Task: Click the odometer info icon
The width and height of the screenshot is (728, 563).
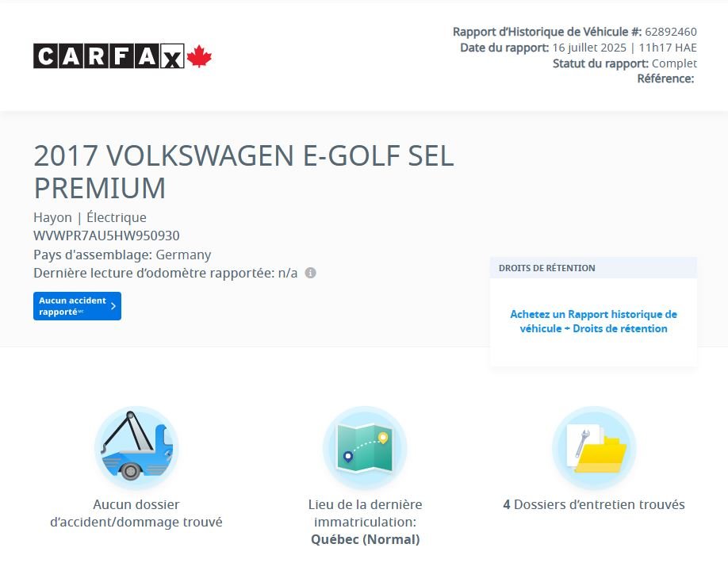Action: point(310,273)
